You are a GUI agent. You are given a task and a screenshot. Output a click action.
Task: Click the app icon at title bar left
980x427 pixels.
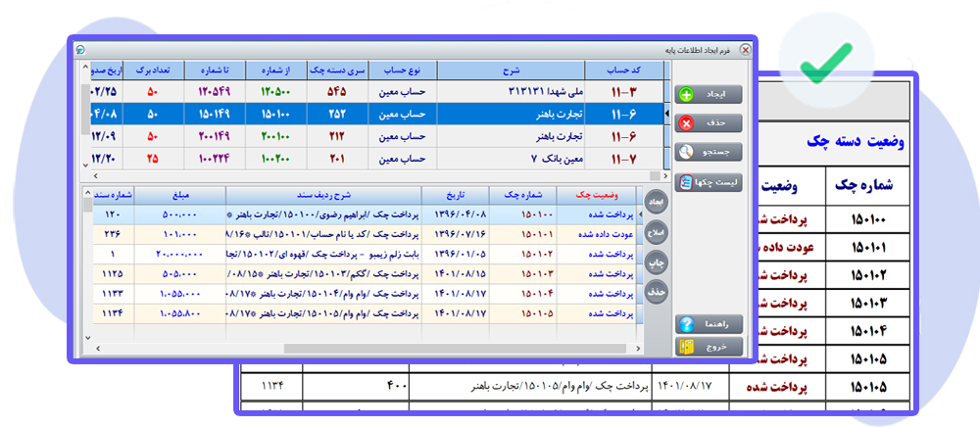pos(80,50)
